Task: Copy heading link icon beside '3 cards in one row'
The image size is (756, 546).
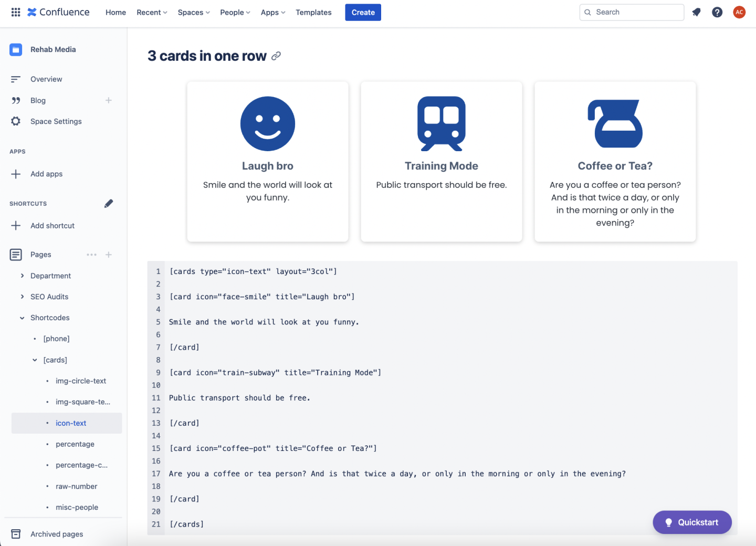Action: tap(276, 56)
